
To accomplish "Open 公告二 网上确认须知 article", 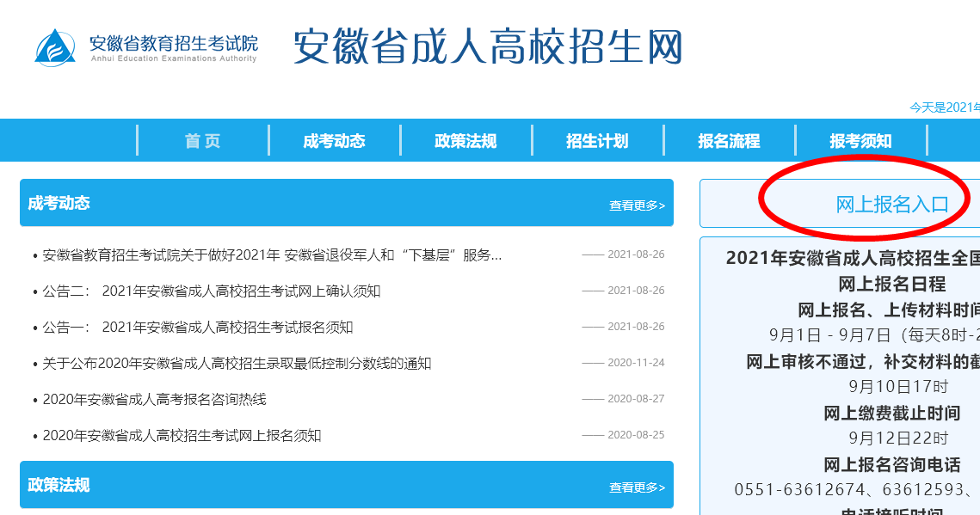I will point(212,291).
